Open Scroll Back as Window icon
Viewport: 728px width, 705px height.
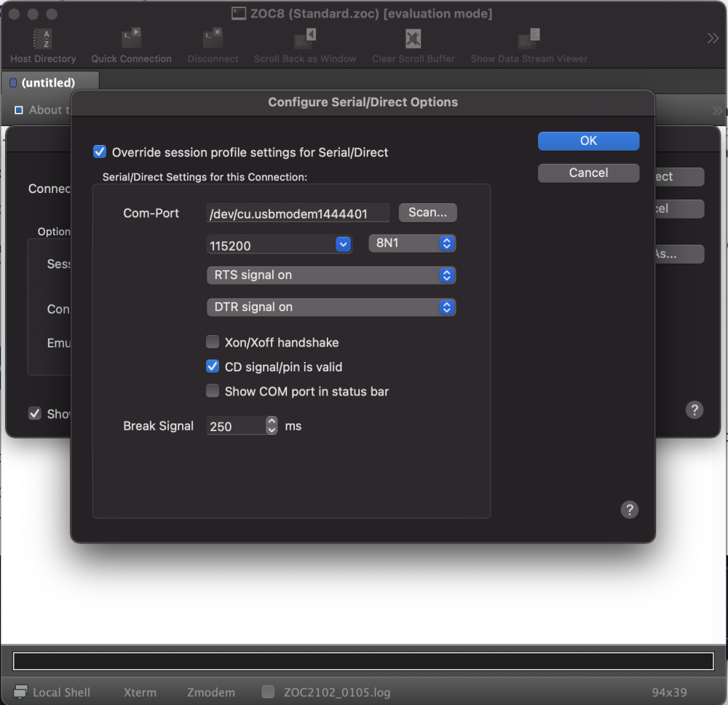tap(304, 39)
